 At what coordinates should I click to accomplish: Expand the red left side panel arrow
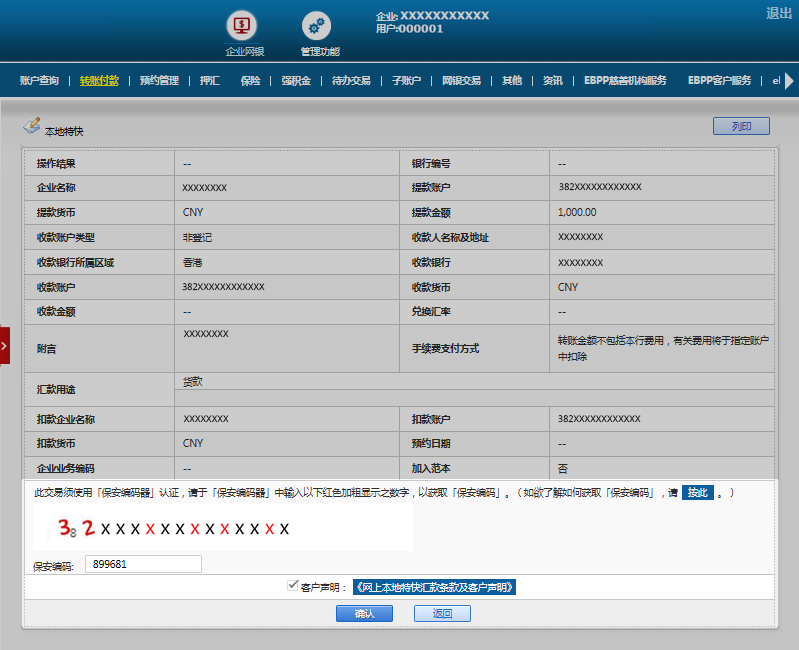[5, 345]
